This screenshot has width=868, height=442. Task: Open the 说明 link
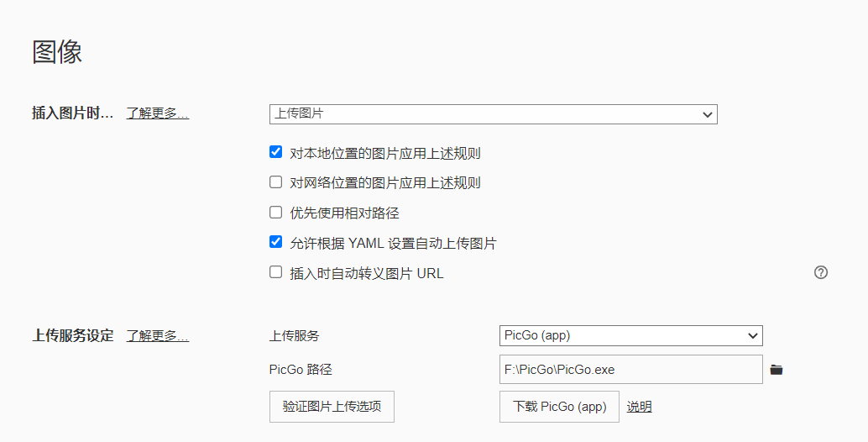coord(639,407)
